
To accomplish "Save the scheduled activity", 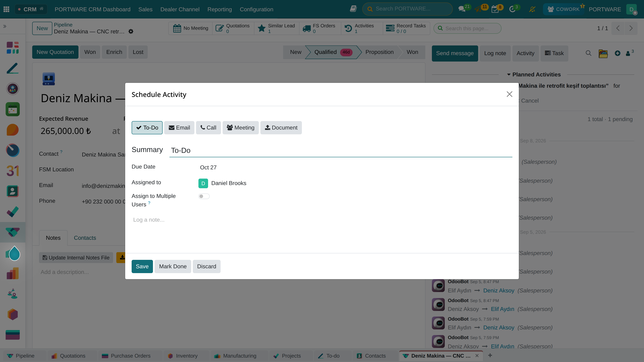I will tap(142, 266).
